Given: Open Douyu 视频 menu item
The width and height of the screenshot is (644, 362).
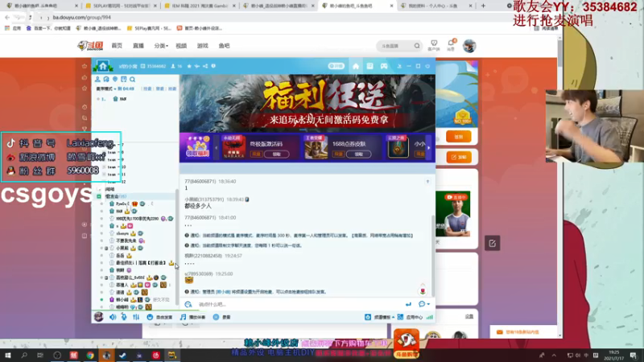Looking at the screenshot, I should point(181,46).
